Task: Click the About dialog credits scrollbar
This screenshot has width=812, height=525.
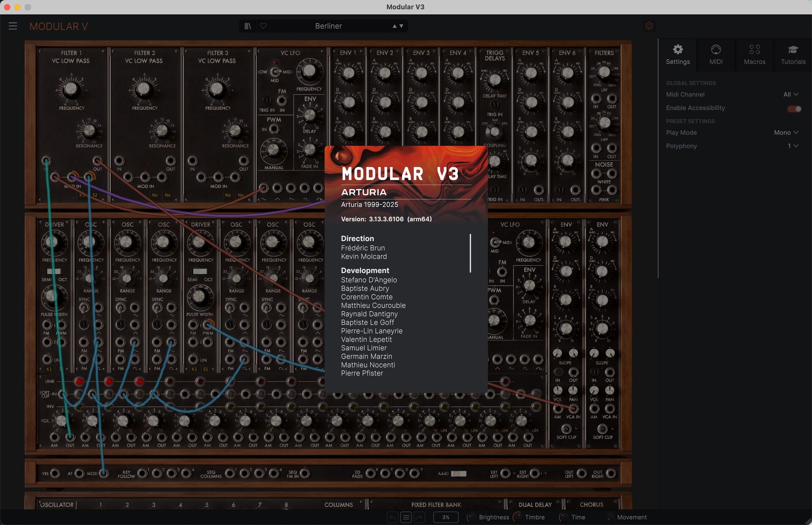Action: click(x=470, y=253)
